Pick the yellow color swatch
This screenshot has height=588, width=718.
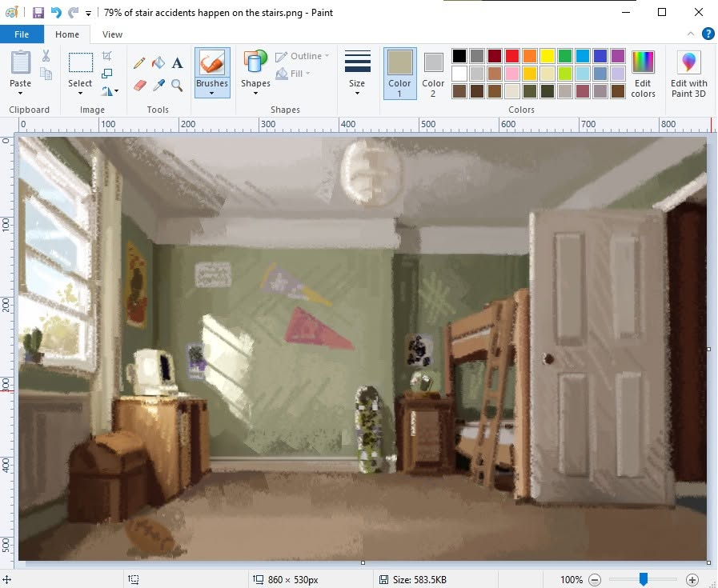pyautogui.click(x=548, y=56)
